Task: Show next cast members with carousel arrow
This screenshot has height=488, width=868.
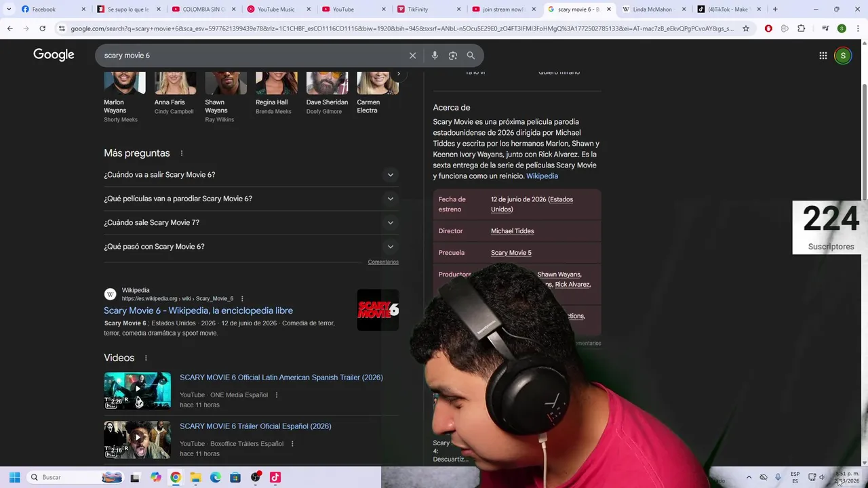Action: click(x=398, y=73)
